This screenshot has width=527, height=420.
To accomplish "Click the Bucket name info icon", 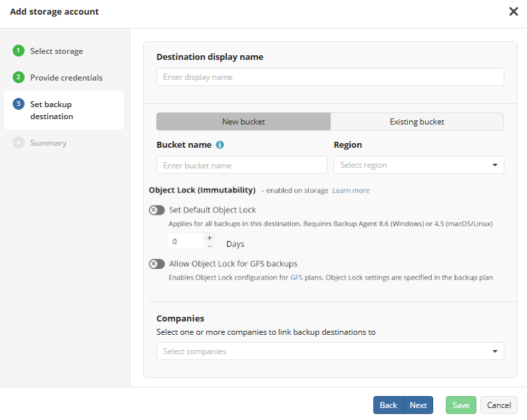I will click(220, 145).
